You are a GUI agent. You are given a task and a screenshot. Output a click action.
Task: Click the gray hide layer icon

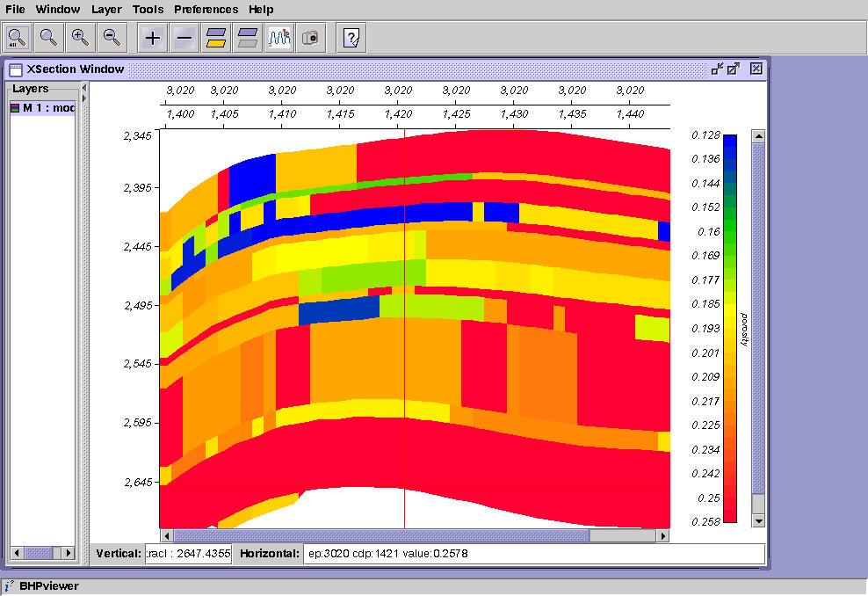248,38
